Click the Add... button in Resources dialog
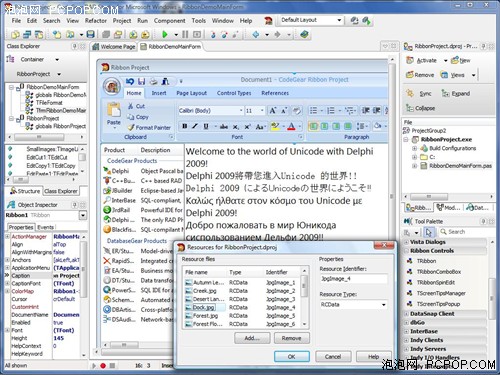The image size is (500, 375). (252, 338)
